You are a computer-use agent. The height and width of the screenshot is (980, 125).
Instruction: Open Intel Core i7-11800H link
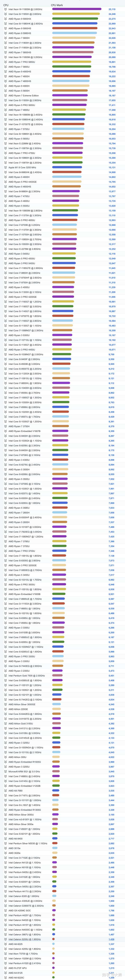(25, 43)
